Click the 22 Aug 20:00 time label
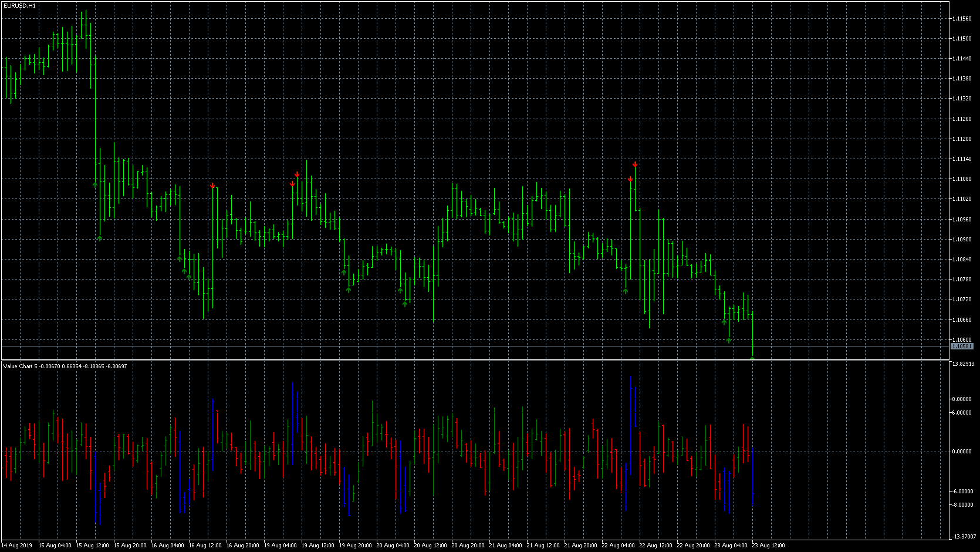Screen dimensions: 980x552 click(694, 546)
